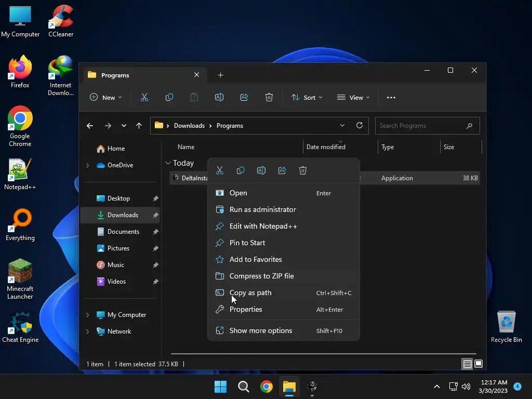Viewport: 532px width, 399px height.
Task: Sort by the Date modified column header
Action: coord(326,147)
